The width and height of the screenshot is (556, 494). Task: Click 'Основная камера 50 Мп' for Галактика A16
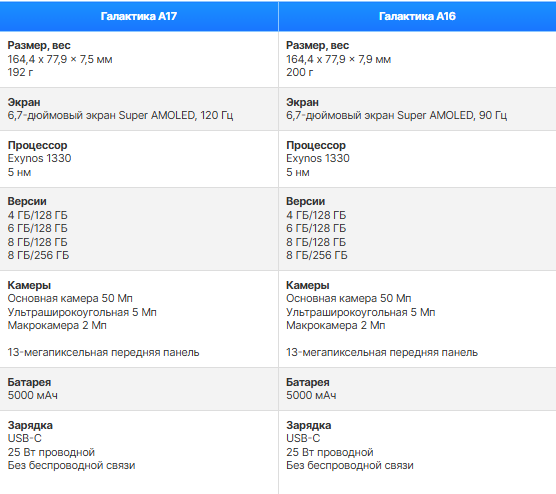pos(349,299)
